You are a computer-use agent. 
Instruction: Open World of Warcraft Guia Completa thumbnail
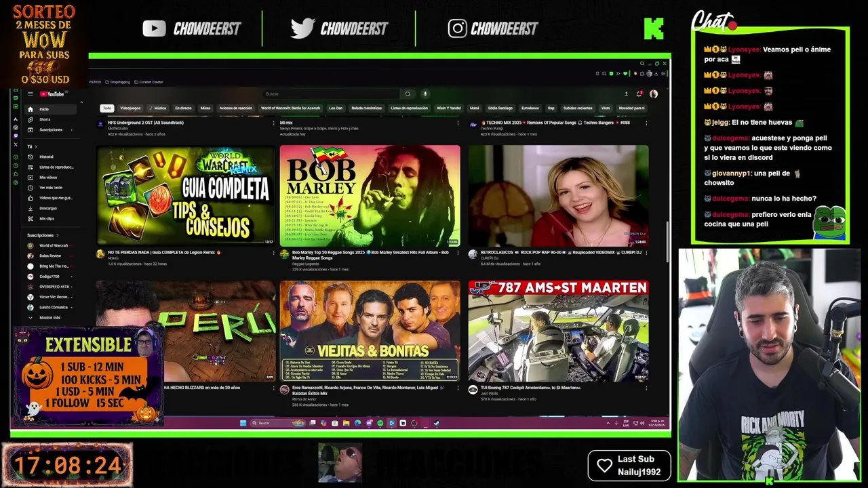[185, 195]
